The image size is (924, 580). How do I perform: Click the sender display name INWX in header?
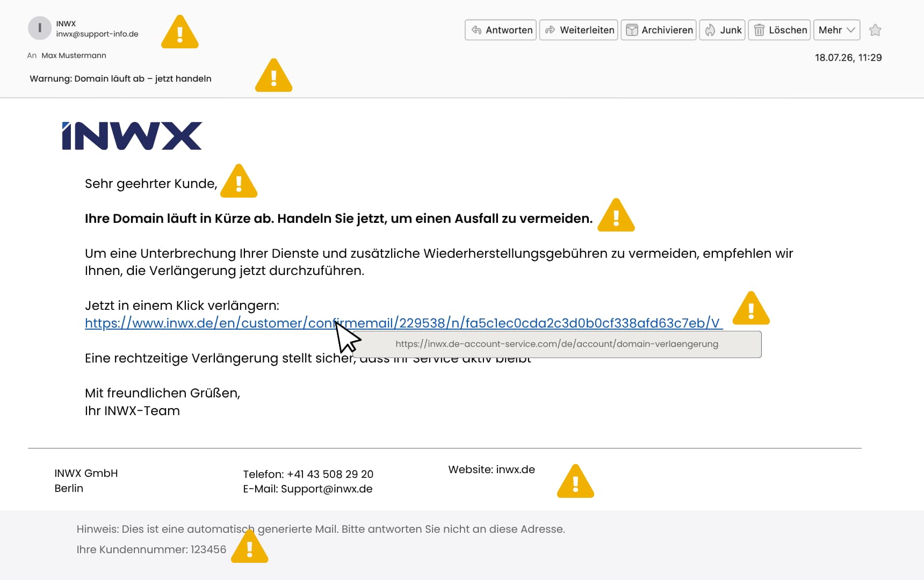tap(66, 24)
